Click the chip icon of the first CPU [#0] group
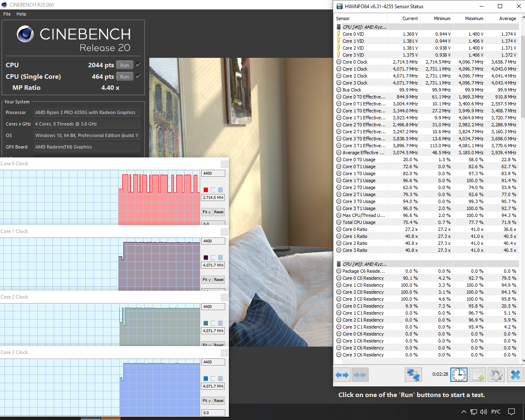The height and width of the screenshot is (420, 525). (x=339, y=27)
